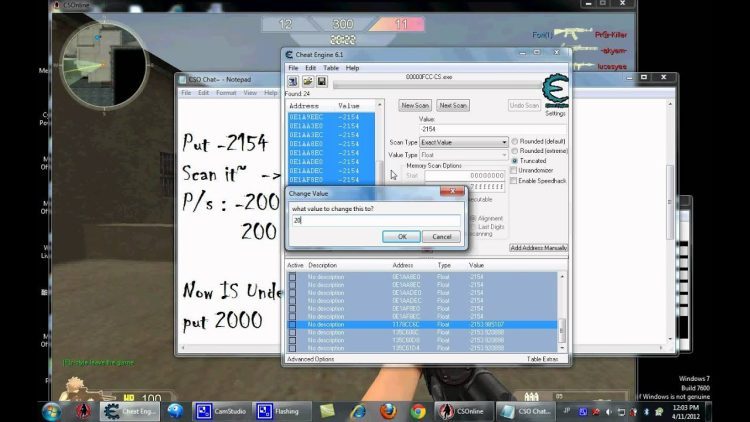Tick Active box for the last address list row
The height and width of the screenshot is (422, 750).
coord(292,348)
